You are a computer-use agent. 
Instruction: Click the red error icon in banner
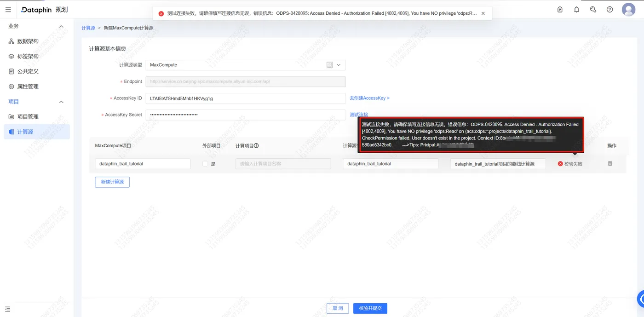[161, 13]
